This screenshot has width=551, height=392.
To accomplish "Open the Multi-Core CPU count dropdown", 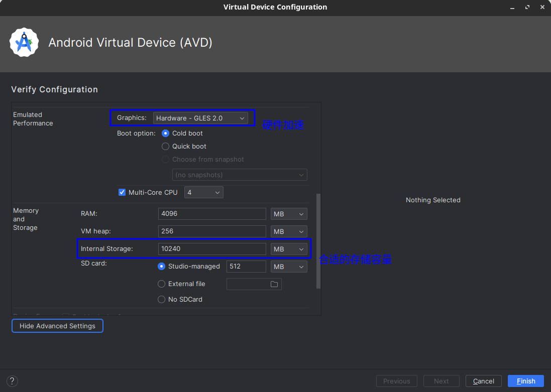I will pos(203,192).
